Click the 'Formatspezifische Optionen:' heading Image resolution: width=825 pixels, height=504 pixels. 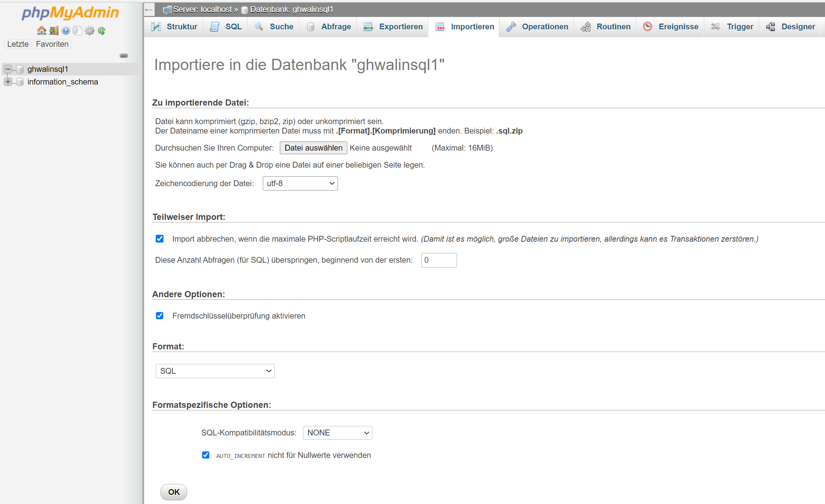[x=212, y=405]
